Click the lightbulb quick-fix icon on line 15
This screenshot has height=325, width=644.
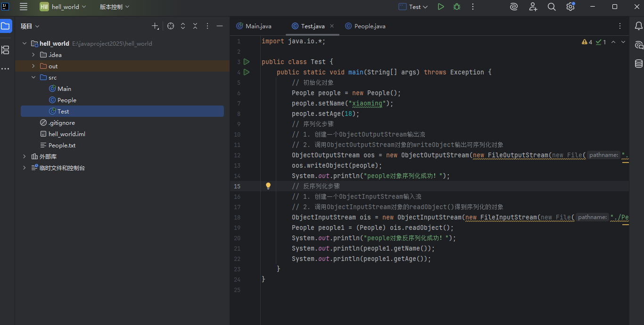[x=268, y=186]
